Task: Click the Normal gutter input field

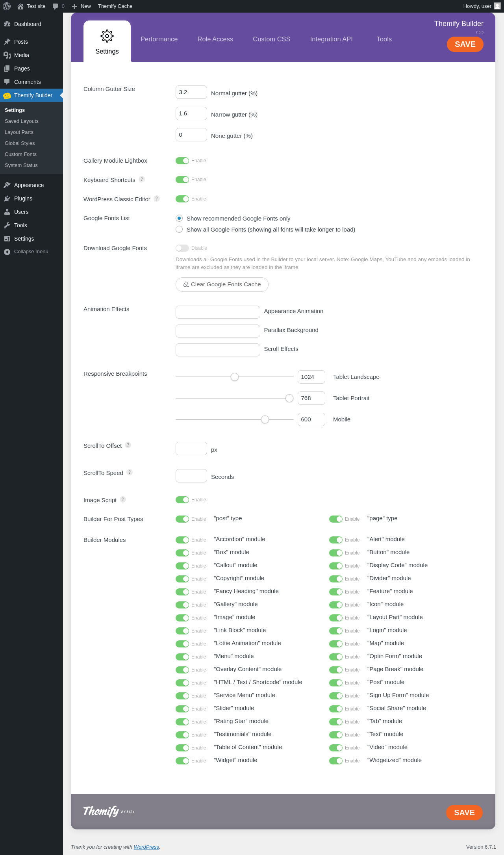Action: pyautogui.click(x=191, y=92)
